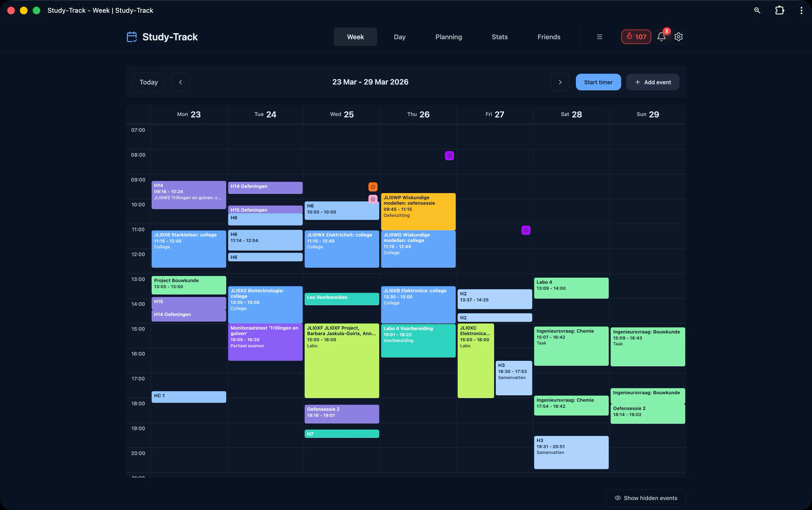Click the Fri 27 day header
This screenshot has height=510, width=812.
495,114
